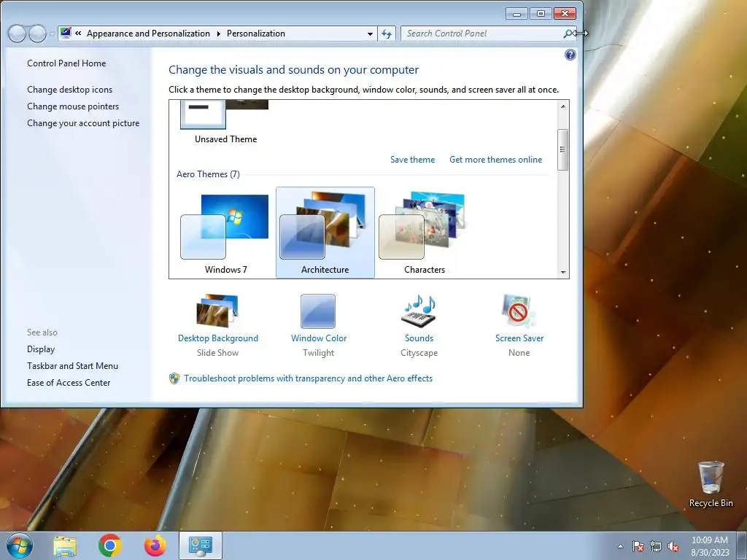Click the Desktop Background label
The image size is (747, 560).
click(217, 338)
